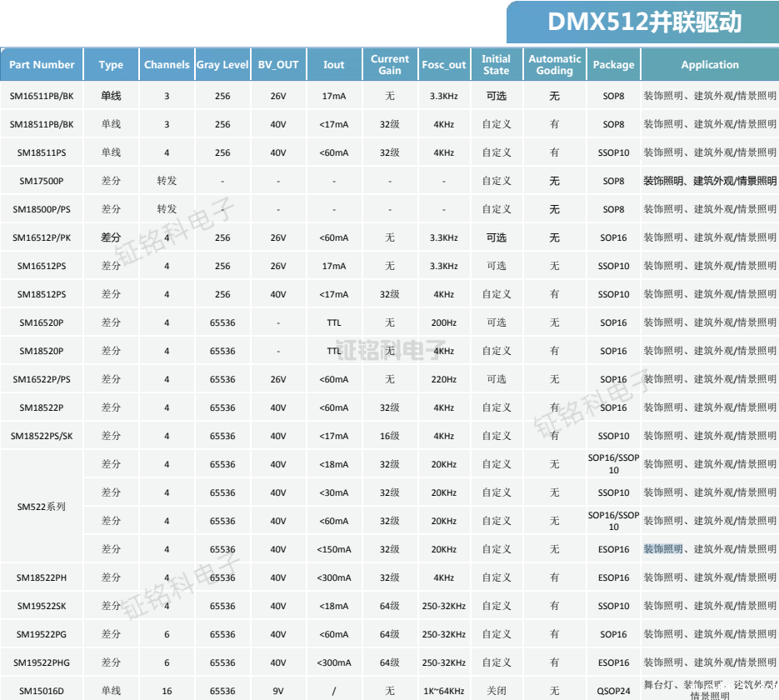Click the Iout column header
The height and width of the screenshot is (700, 779).
(333, 64)
